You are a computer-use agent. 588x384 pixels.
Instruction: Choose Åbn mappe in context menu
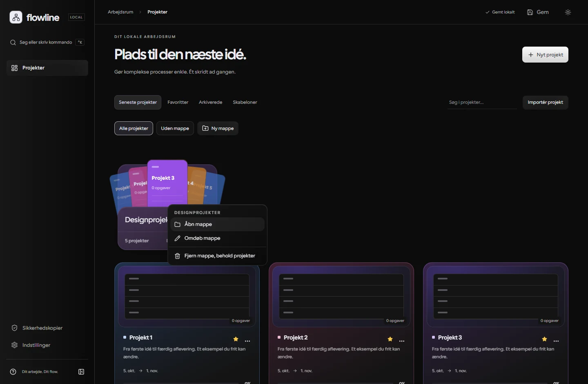point(217,224)
